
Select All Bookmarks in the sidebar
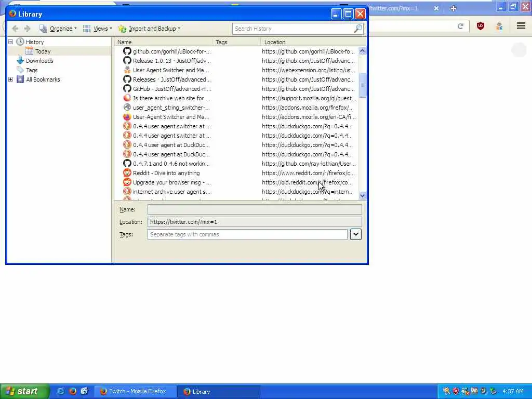click(x=43, y=79)
